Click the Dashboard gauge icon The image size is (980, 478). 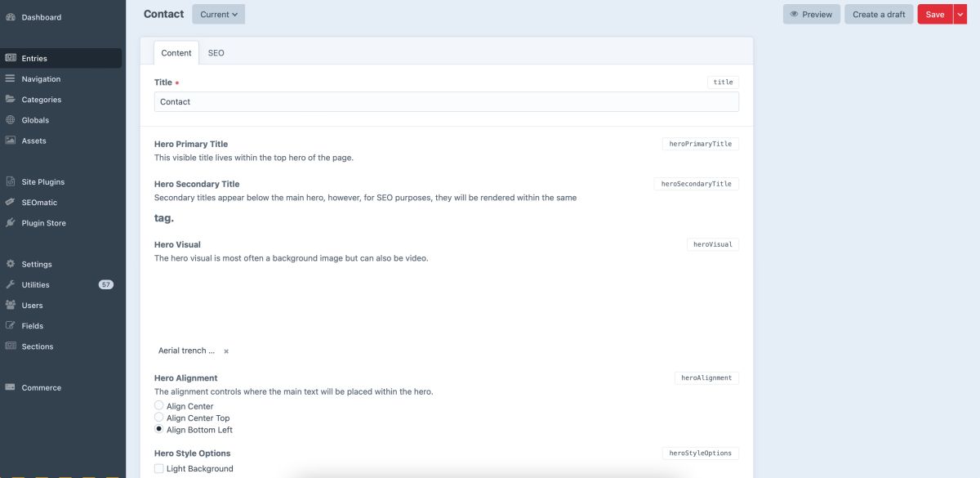[11, 17]
